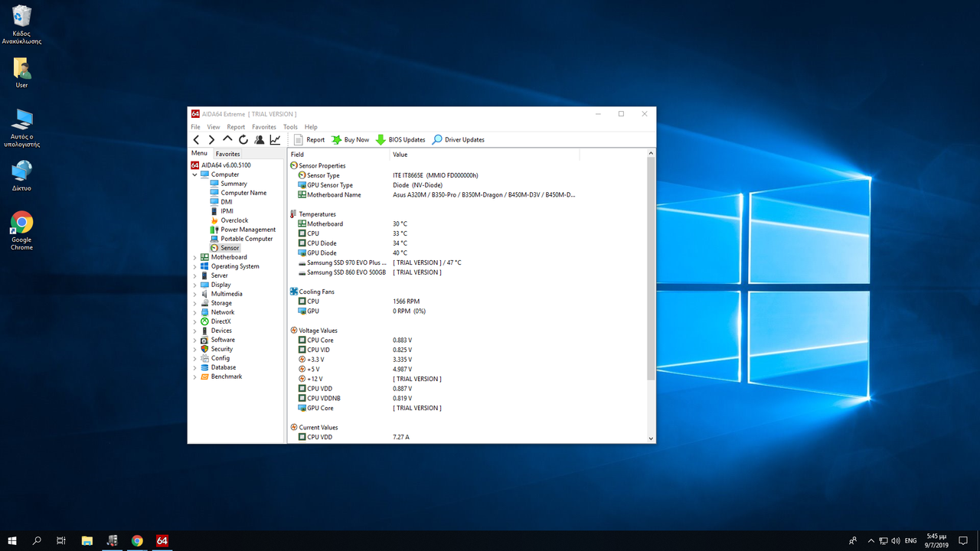This screenshot has width=980, height=551.
Task: Select Power Management in the tree
Action: click(x=248, y=230)
